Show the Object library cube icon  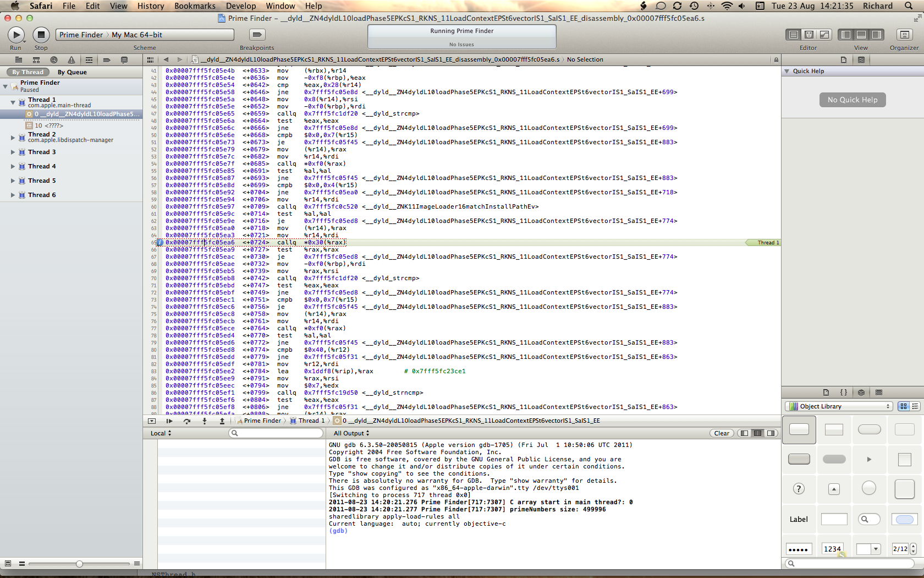click(x=861, y=392)
